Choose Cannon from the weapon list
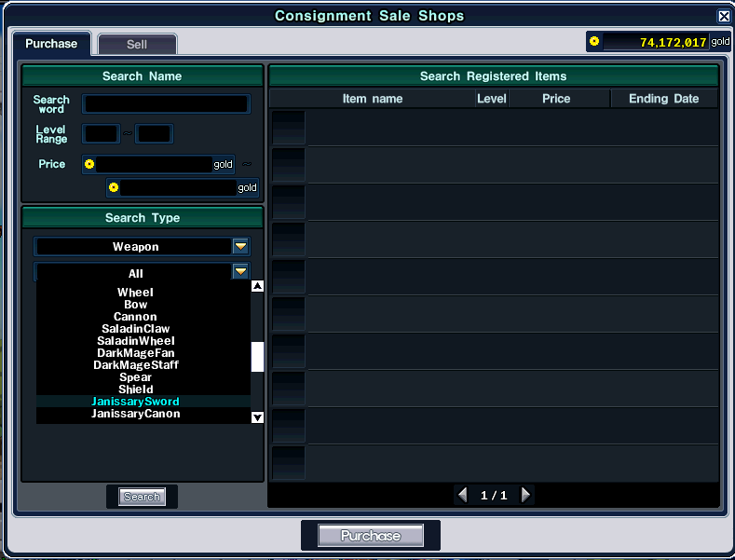Screen dimensions: 735x560 [135, 317]
